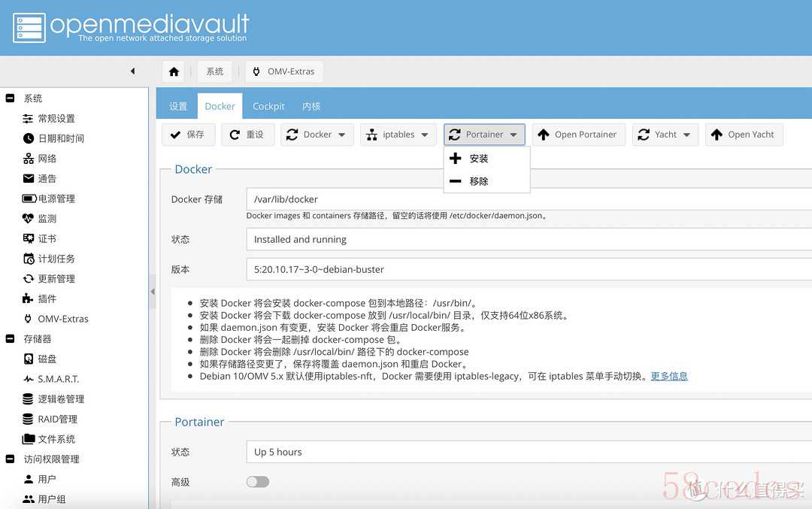Click the Docker 存储 path field

(529, 199)
